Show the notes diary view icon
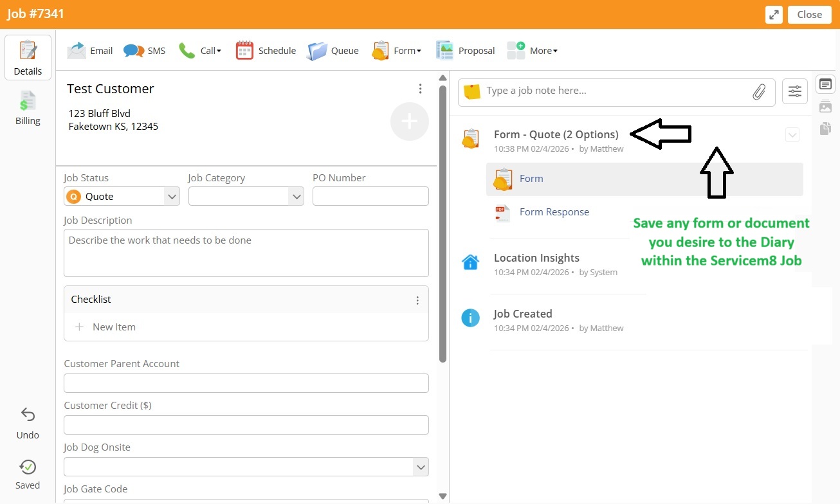Screen dimensions: 840x504 825,84
